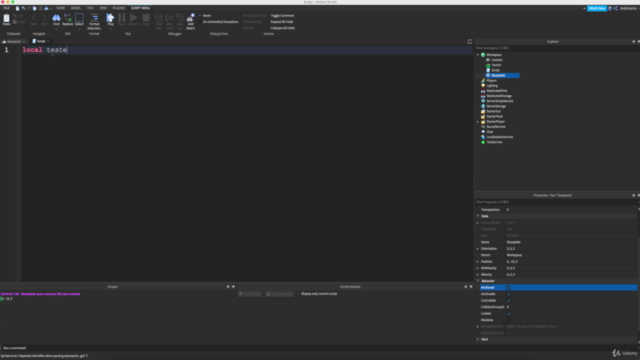Click the Add Watch icon

tap(191, 18)
